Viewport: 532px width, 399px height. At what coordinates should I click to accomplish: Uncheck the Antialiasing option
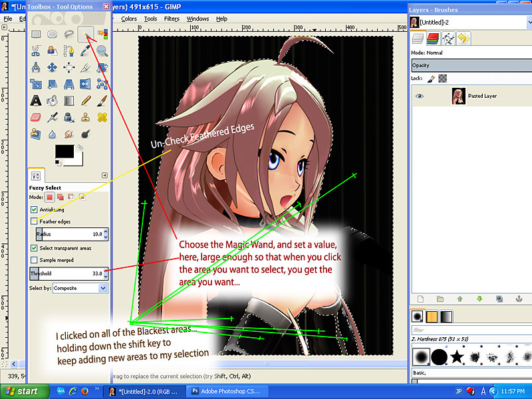tap(33, 209)
